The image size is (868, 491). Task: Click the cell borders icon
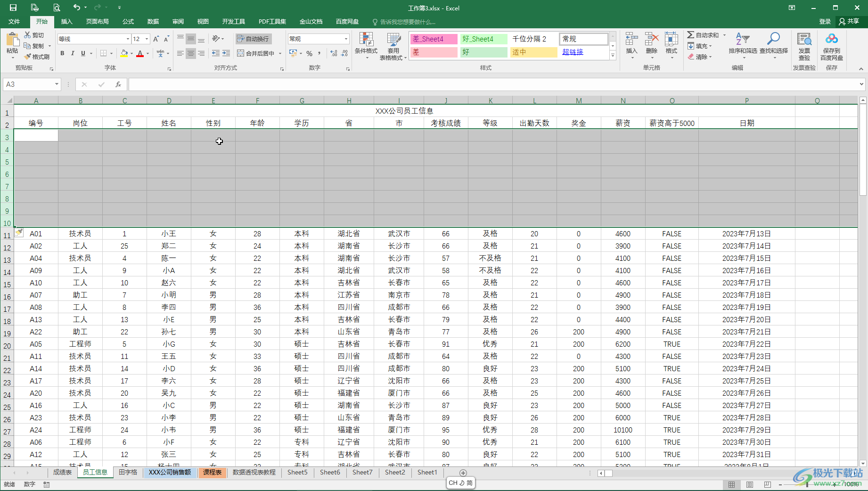(104, 53)
